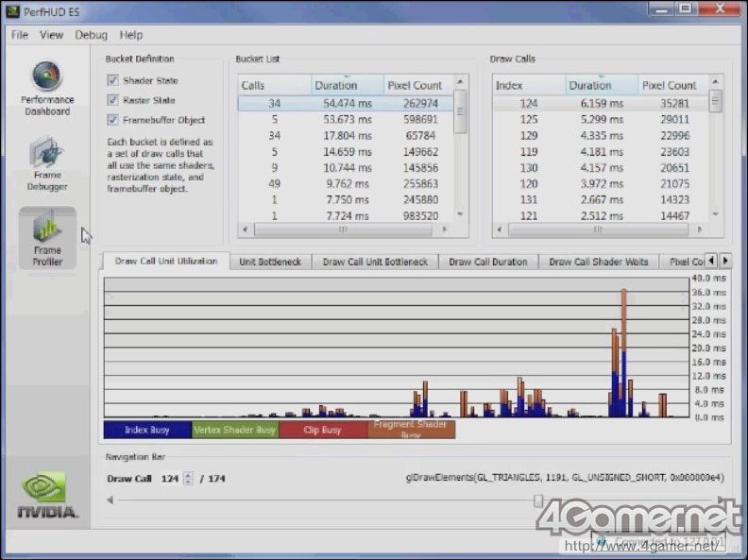Screen dimensions: 748x560
Task: Click the Draw Call number stepper arrows
Action: pos(189,479)
